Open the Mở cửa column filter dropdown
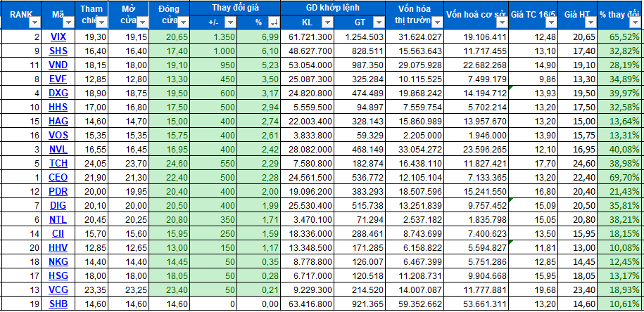This screenshot has height=312, width=644. (x=142, y=22)
